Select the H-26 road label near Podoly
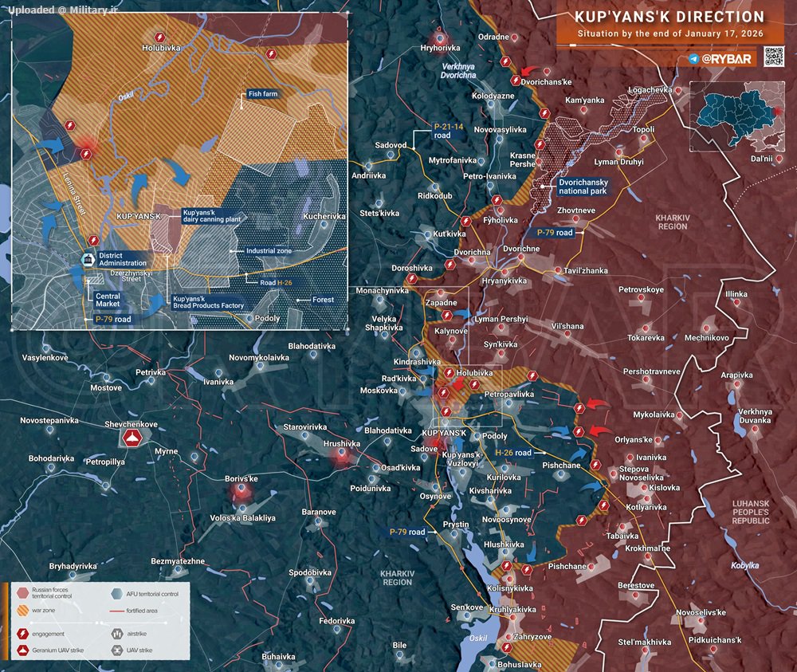The image size is (797, 672). tap(513, 453)
